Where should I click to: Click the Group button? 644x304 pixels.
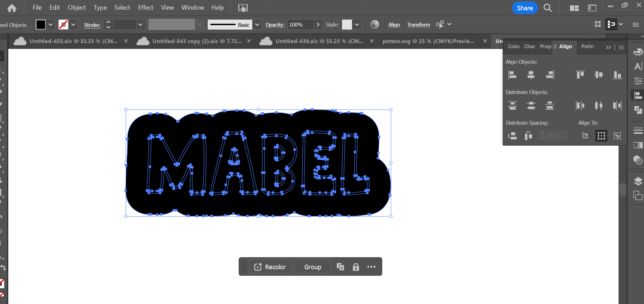coord(313,267)
